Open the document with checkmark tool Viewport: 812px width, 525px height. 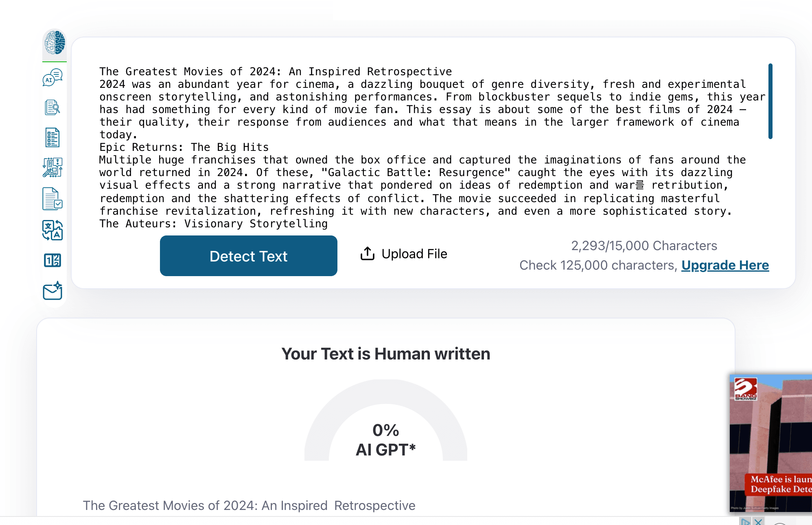[53, 199]
